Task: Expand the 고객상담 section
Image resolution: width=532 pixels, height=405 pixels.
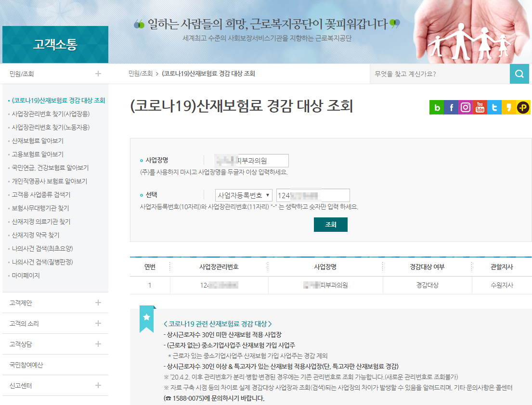Action: coord(98,344)
